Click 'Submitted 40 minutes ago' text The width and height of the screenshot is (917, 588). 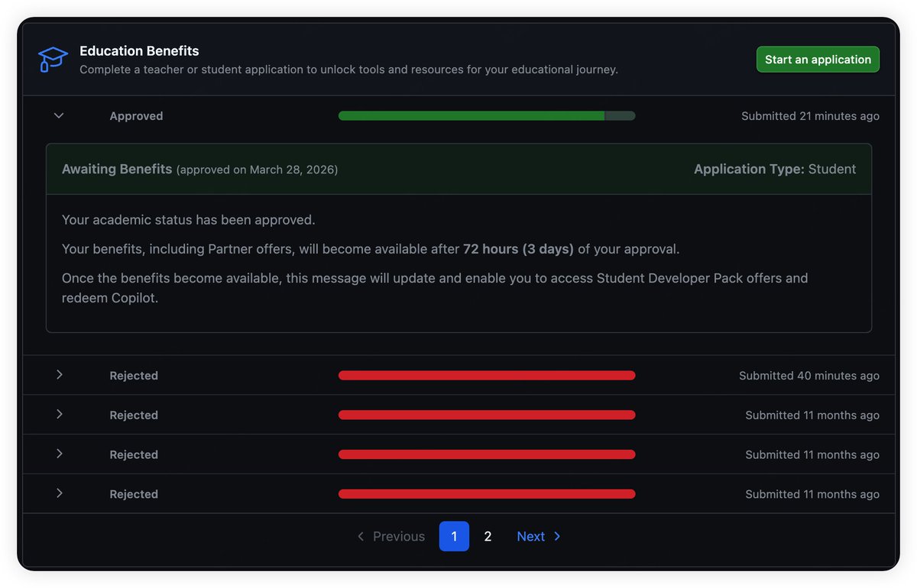[809, 376]
